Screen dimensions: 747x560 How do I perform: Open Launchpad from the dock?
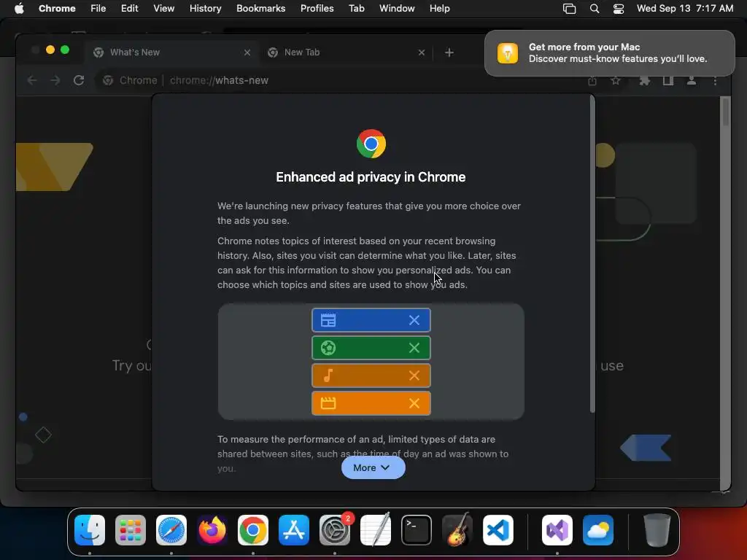[130, 530]
